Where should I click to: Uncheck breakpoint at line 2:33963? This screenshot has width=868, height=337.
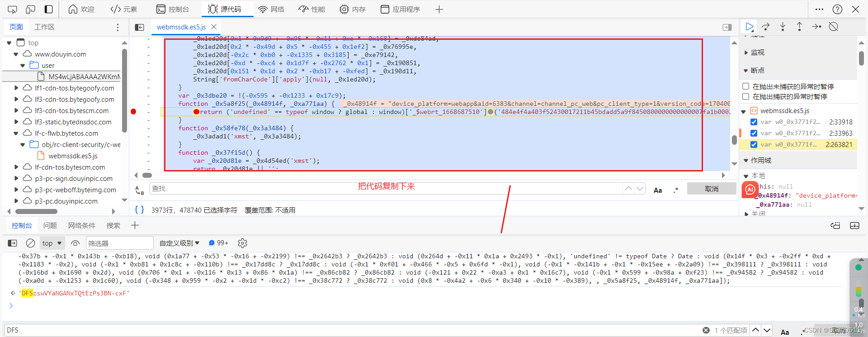point(754,133)
